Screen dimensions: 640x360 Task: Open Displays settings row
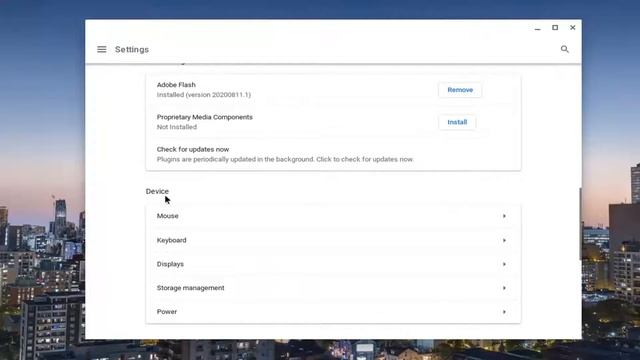point(333,264)
